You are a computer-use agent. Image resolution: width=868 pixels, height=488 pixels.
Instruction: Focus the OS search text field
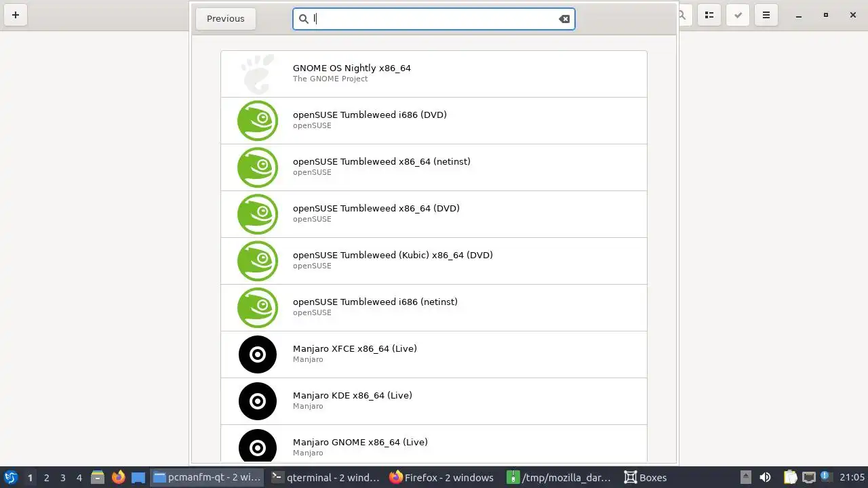[434, 19]
